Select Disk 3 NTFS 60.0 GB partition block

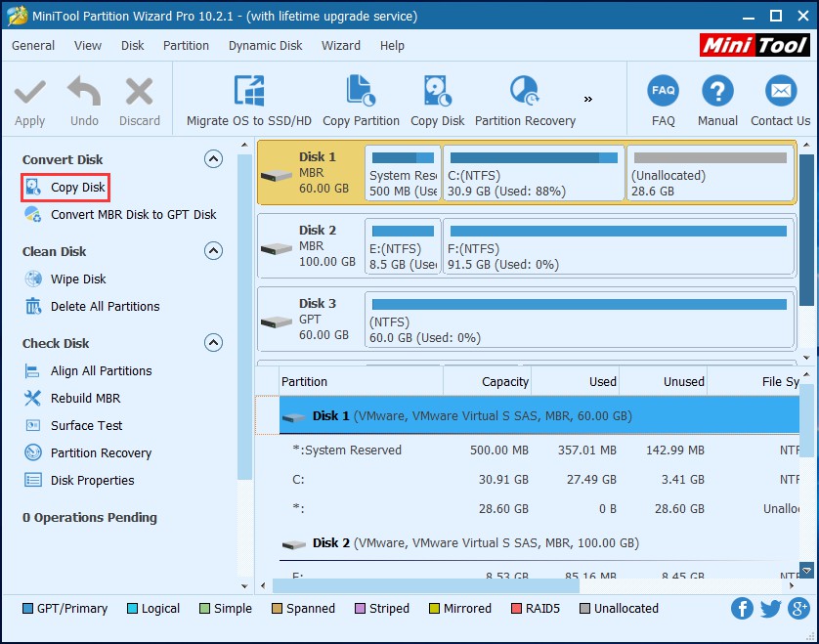tap(580, 321)
